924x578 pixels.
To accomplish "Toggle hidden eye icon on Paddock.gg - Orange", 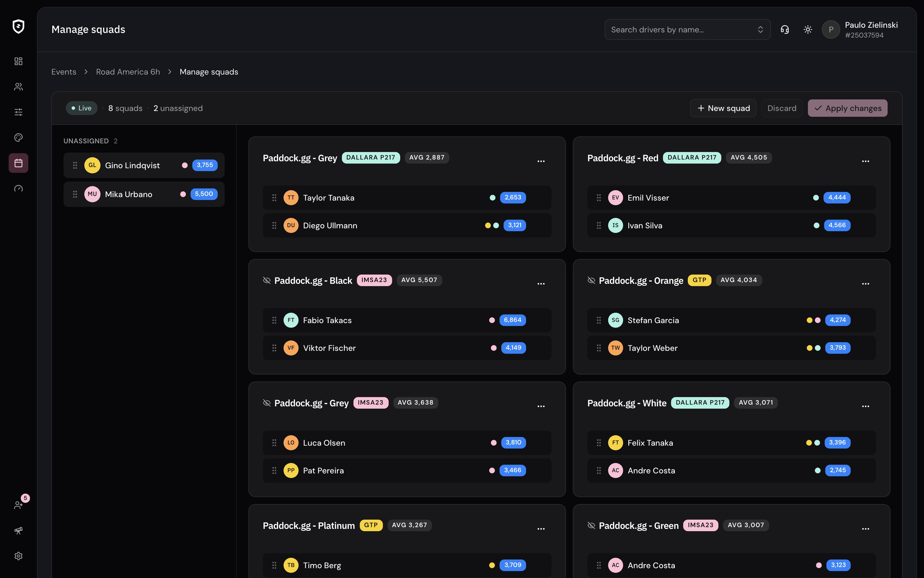I will point(591,280).
